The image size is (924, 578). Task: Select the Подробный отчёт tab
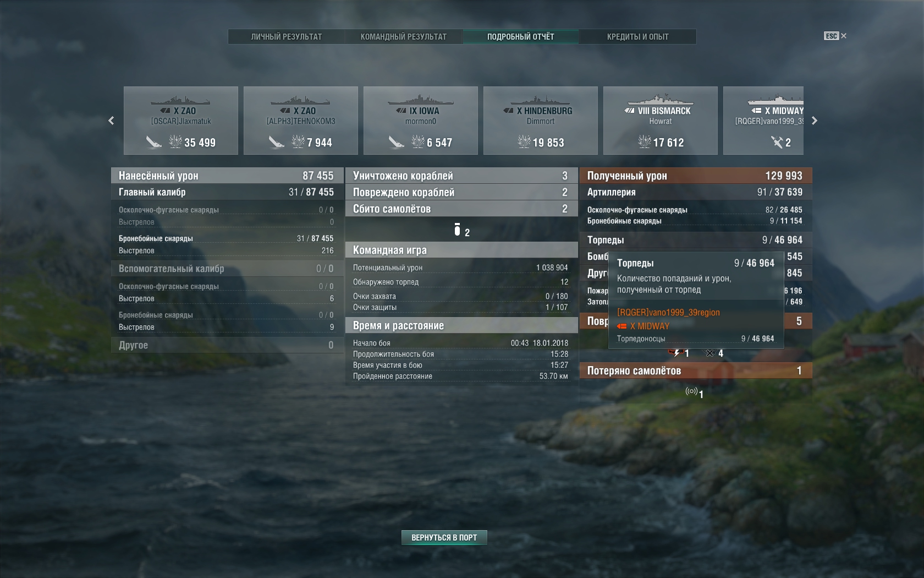pyautogui.click(x=521, y=37)
